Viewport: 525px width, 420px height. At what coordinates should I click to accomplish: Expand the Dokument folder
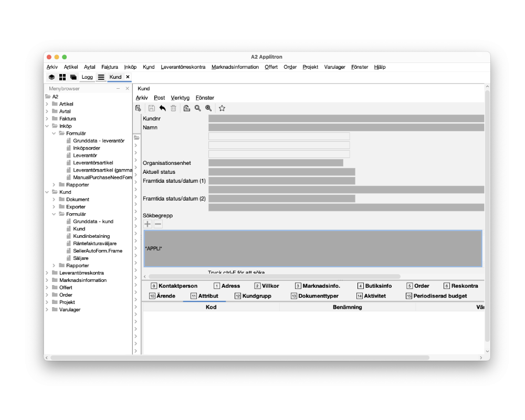point(54,199)
